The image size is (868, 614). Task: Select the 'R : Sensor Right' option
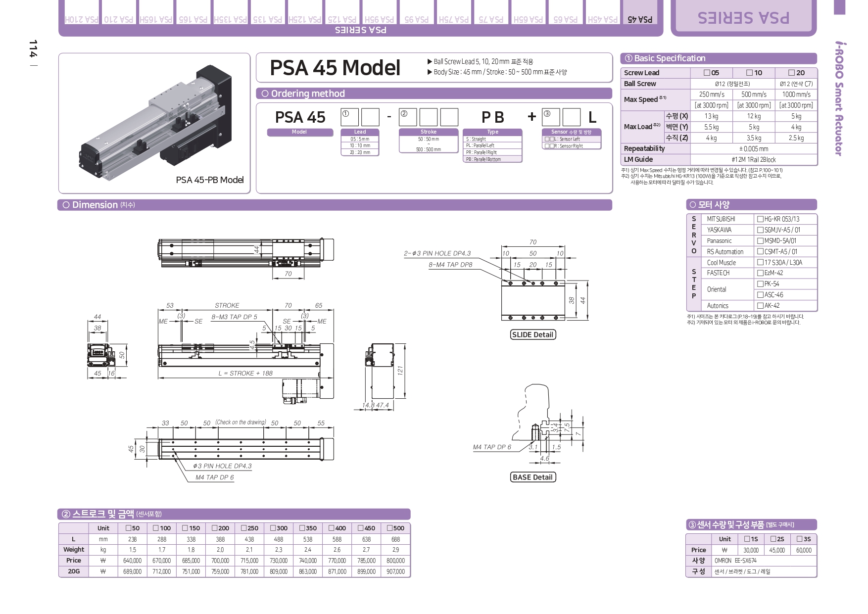pyautogui.click(x=572, y=146)
